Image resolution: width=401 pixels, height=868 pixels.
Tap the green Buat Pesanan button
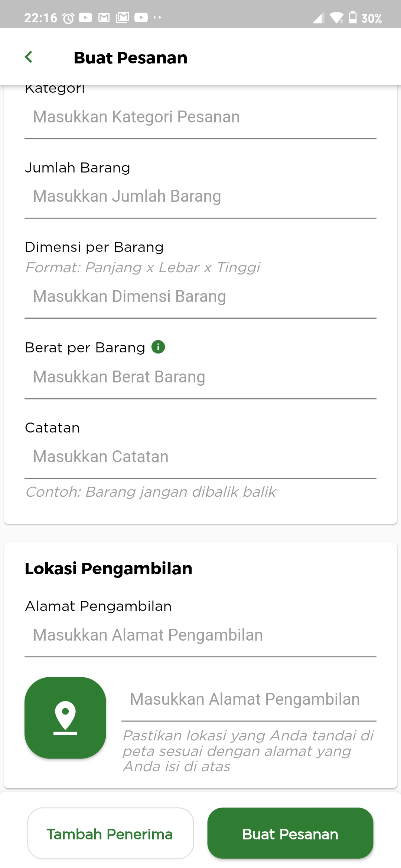(x=290, y=833)
